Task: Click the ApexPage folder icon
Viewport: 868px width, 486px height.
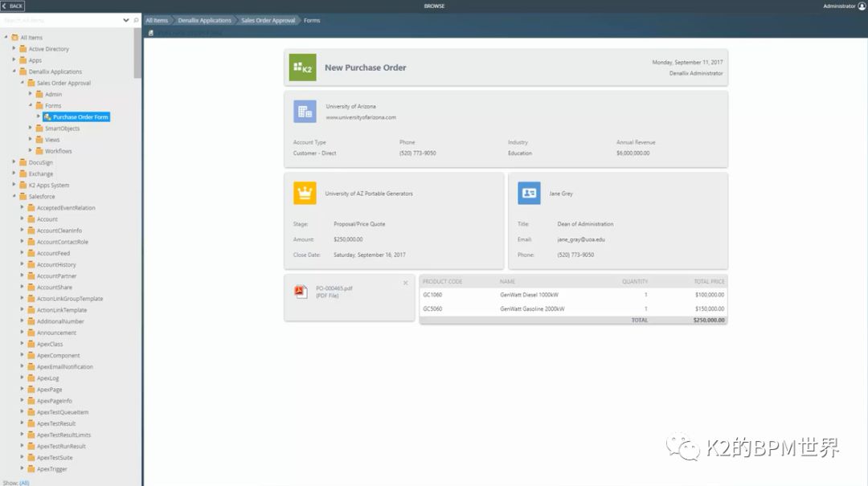Action: click(31, 389)
